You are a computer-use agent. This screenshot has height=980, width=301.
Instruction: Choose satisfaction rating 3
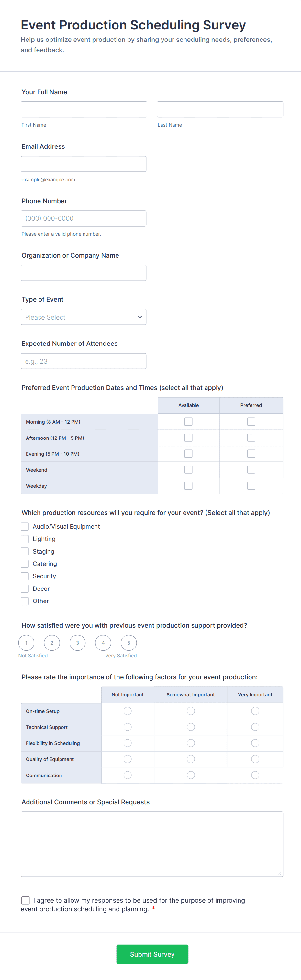coord(78,643)
